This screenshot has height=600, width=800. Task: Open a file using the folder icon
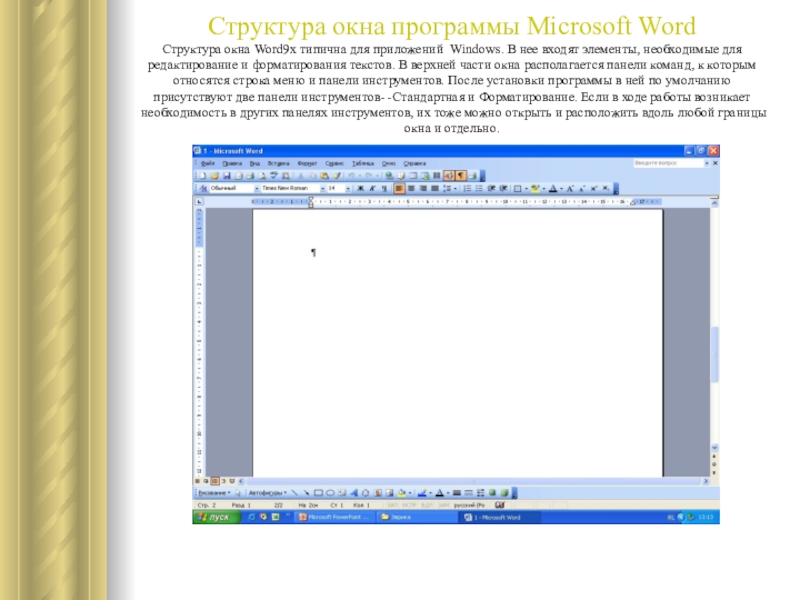click(215, 176)
